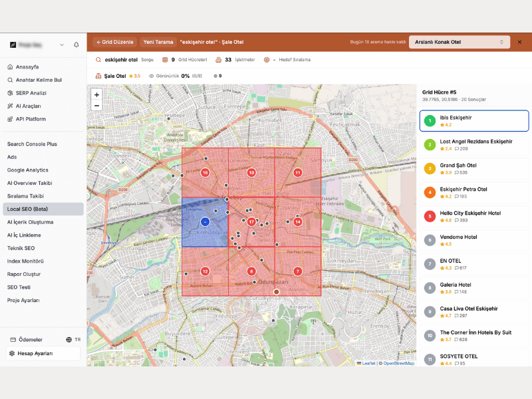Select grid cell marker 11
Viewport: 532px width, 399px height.
tap(297, 172)
